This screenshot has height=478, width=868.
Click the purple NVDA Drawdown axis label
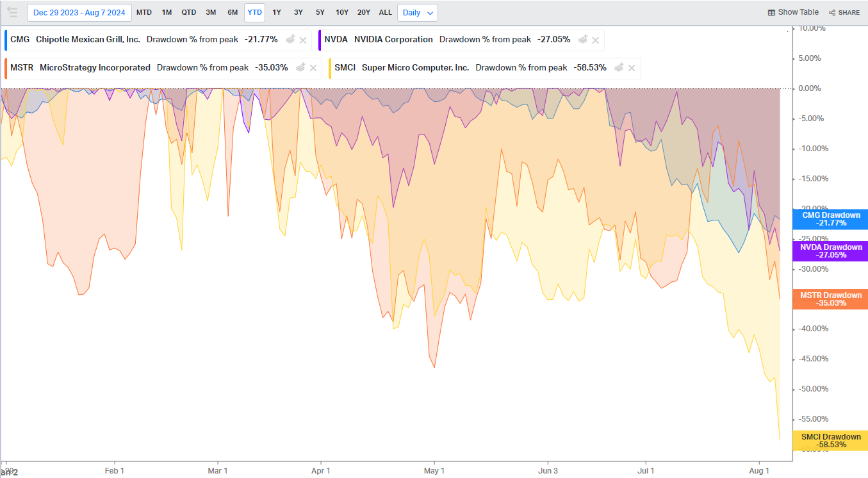point(831,251)
